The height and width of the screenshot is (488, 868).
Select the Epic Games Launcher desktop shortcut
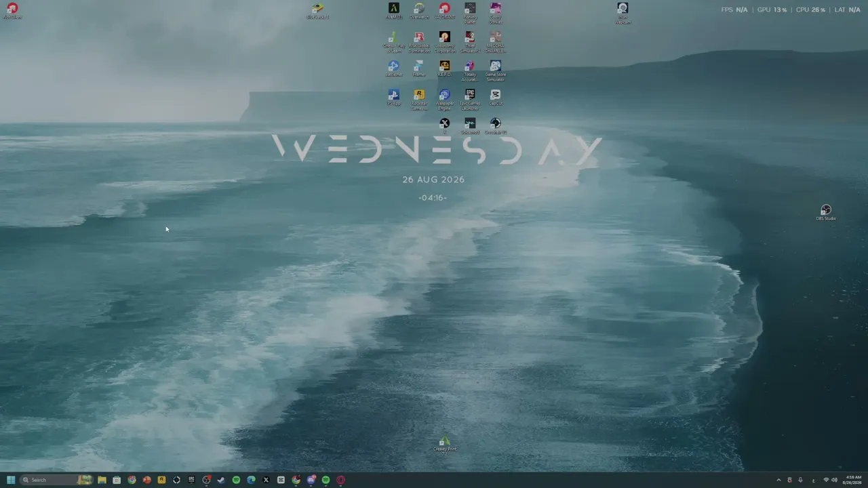click(x=470, y=100)
